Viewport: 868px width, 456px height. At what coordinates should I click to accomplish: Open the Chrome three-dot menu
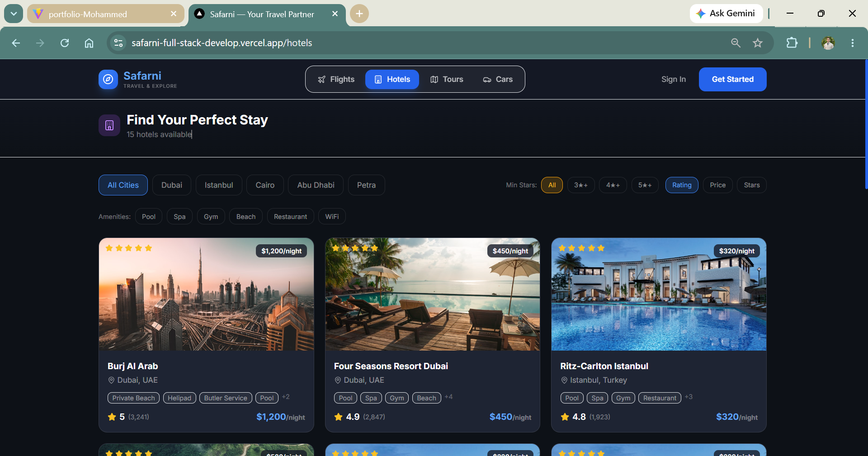click(853, 43)
